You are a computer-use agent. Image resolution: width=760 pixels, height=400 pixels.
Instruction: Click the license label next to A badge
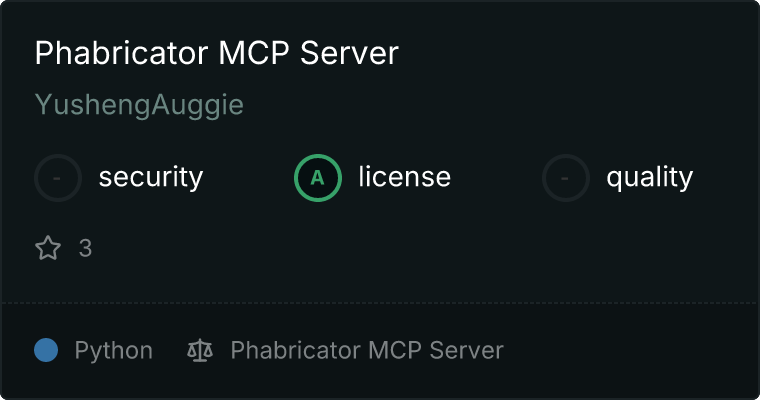405,176
